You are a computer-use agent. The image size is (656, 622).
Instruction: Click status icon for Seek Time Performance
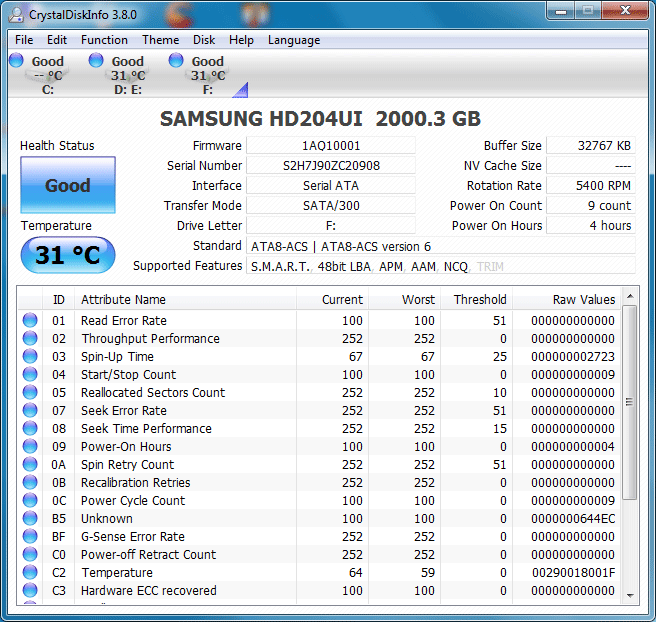[30, 428]
